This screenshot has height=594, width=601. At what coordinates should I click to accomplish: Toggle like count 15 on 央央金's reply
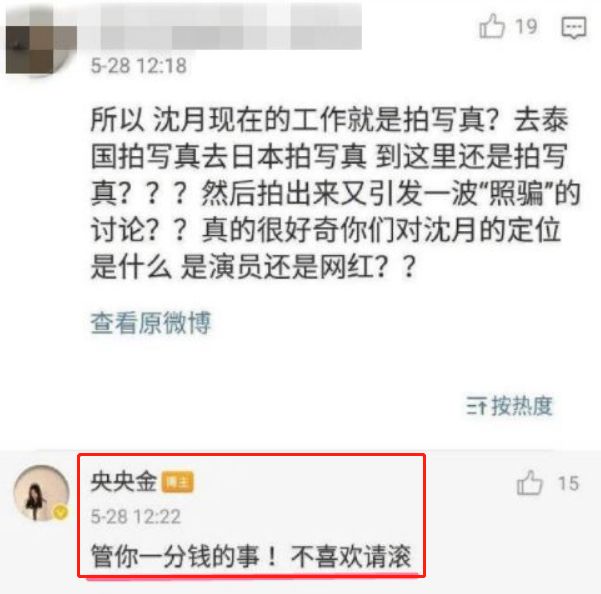[568, 483]
